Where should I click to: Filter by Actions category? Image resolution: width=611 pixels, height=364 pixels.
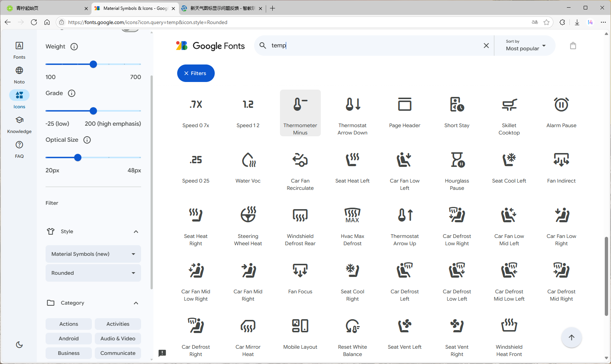(x=69, y=324)
